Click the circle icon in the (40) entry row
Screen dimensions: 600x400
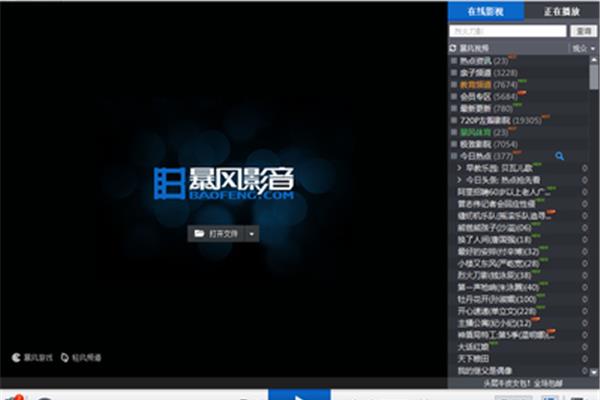(x=585, y=287)
